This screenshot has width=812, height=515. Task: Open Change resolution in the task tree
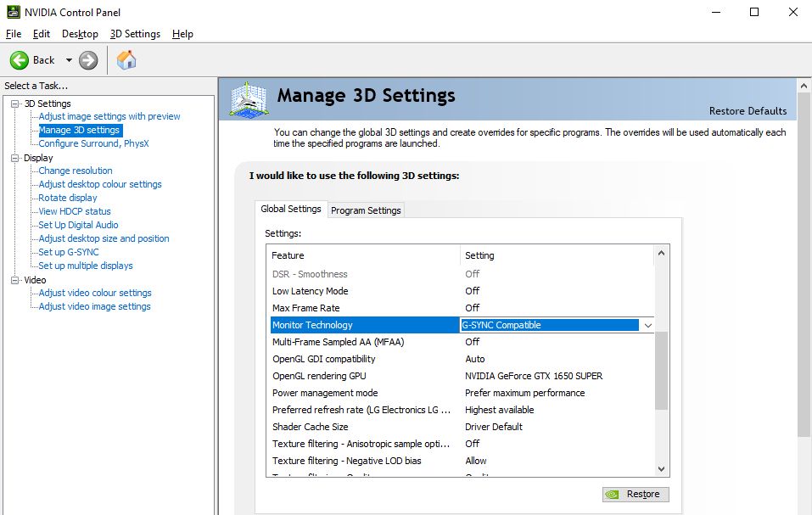[76, 171]
